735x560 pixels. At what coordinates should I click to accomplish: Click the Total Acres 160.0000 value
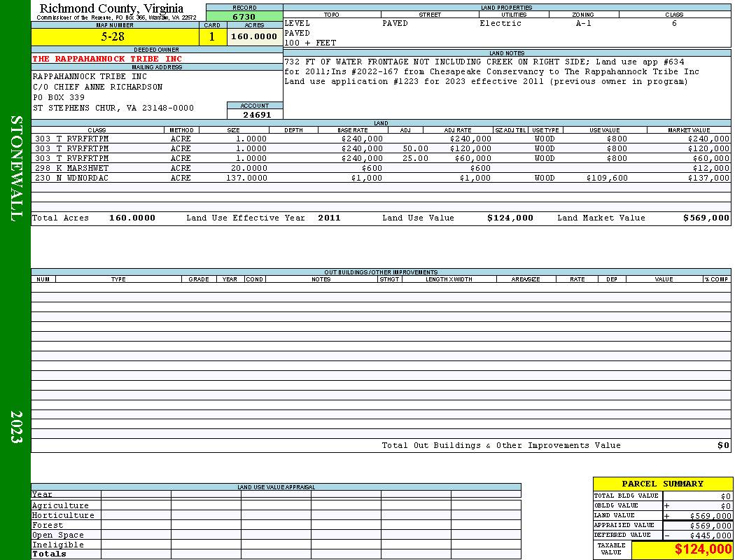pyautogui.click(x=132, y=218)
